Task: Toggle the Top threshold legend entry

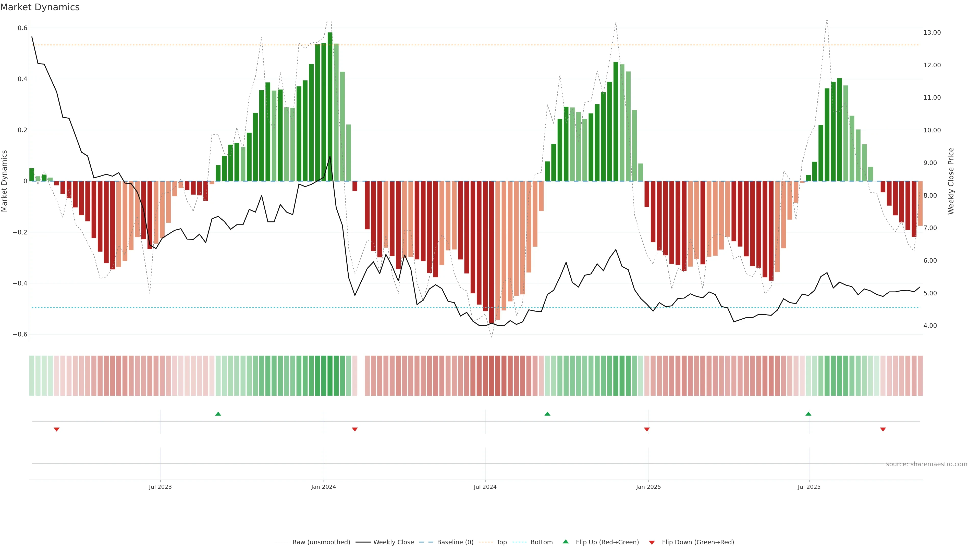Action: 501,542
